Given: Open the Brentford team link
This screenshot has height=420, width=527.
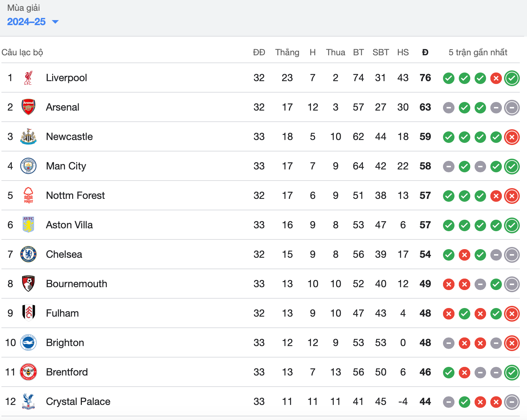Looking at the screenshot, I should [x=67, y=372].
